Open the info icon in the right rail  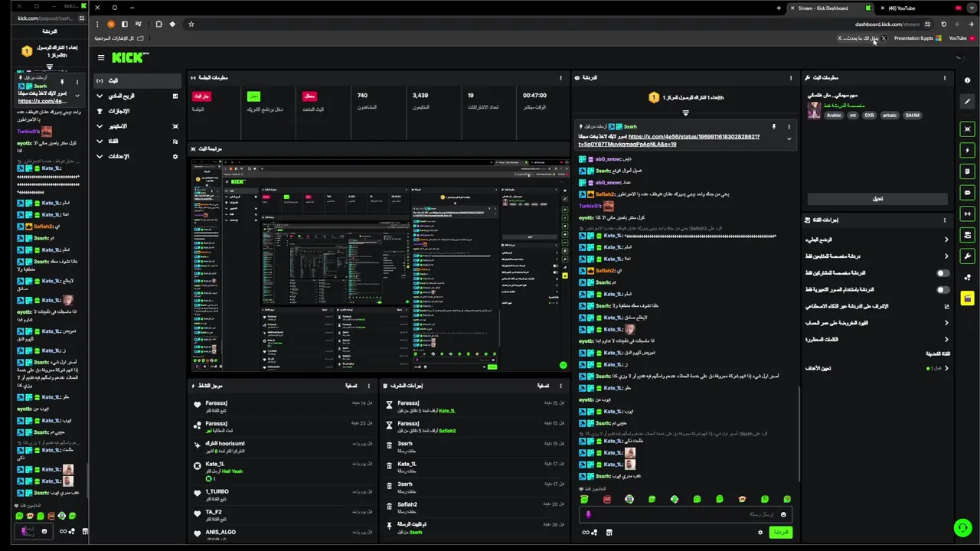(968, 80)
